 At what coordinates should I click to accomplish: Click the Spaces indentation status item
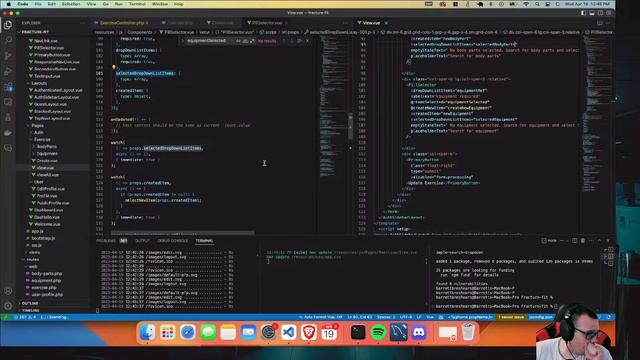[x=386, y=317]
